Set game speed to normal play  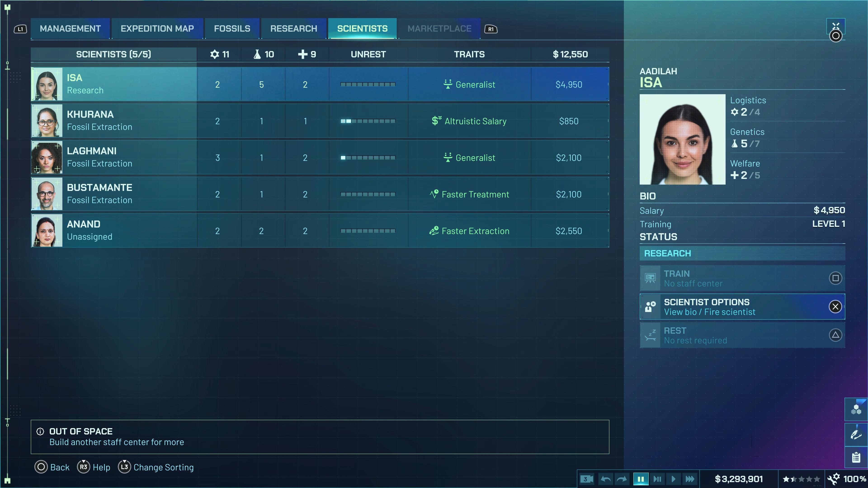click(x=673, y=479)
